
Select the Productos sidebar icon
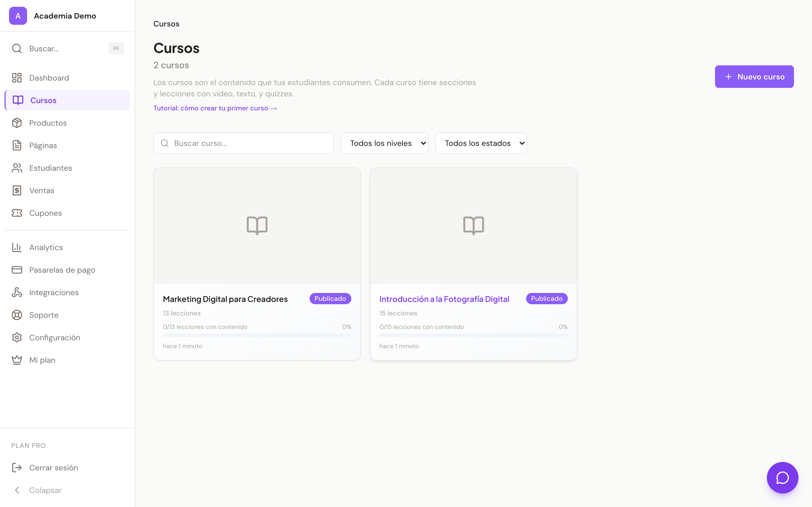pyautogui.click(x=17, y=123)
